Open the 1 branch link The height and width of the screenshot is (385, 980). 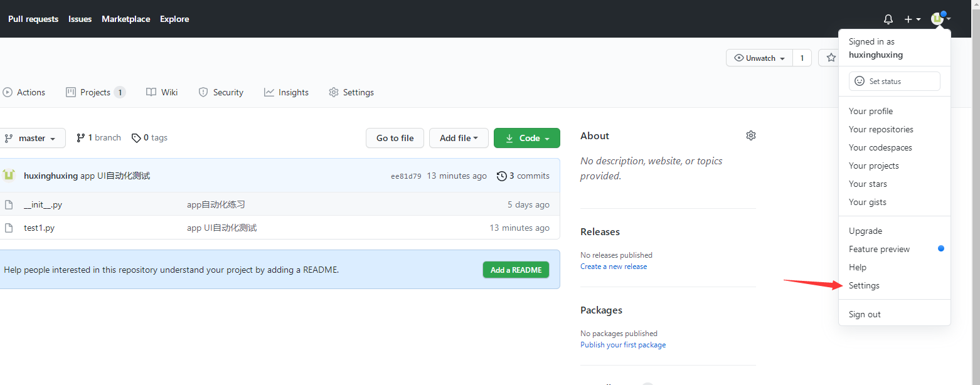(99, 138)
